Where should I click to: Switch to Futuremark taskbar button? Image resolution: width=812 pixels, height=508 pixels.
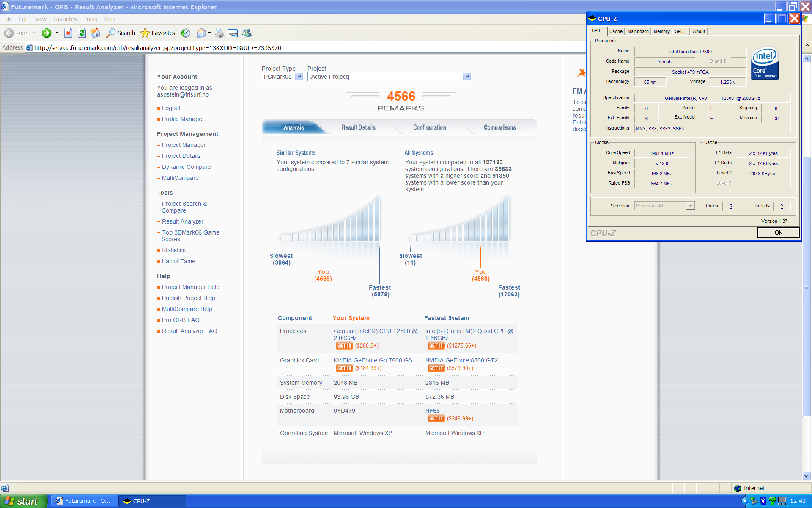coord(84,501)
